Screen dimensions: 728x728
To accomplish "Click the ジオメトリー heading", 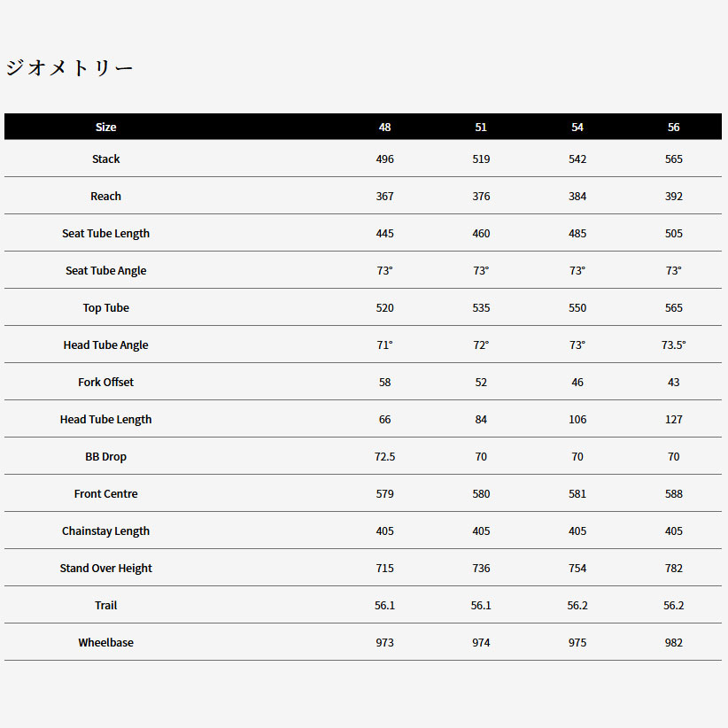I will point(69,68).
